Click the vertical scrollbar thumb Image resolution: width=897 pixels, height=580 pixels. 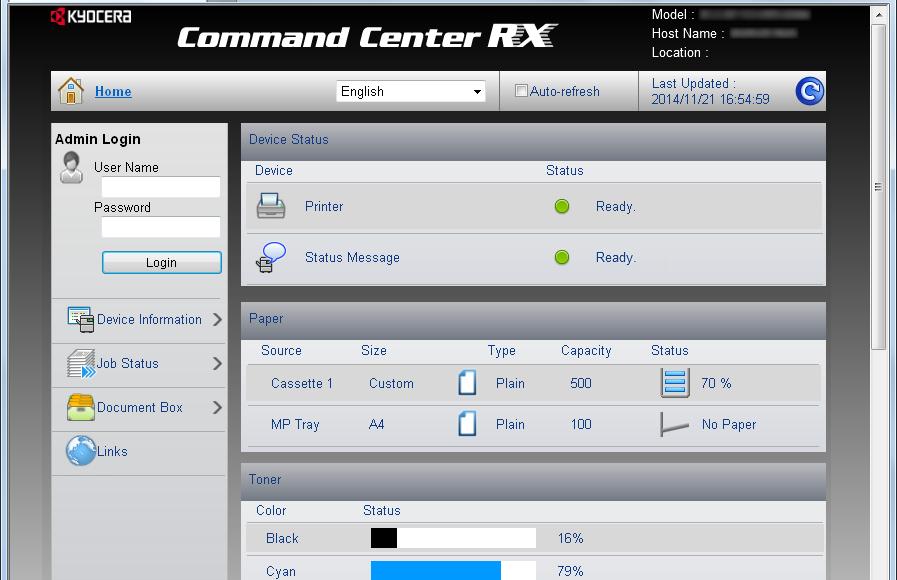coord(878,186)
